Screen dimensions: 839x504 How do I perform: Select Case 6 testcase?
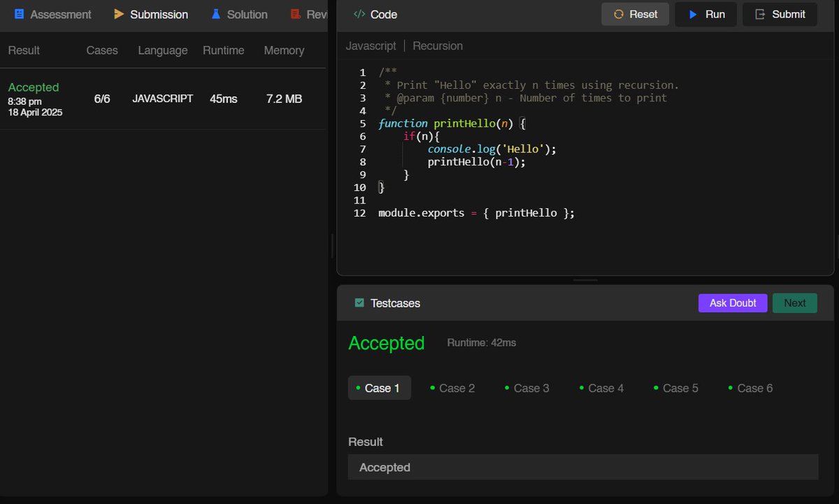(751, 388)
